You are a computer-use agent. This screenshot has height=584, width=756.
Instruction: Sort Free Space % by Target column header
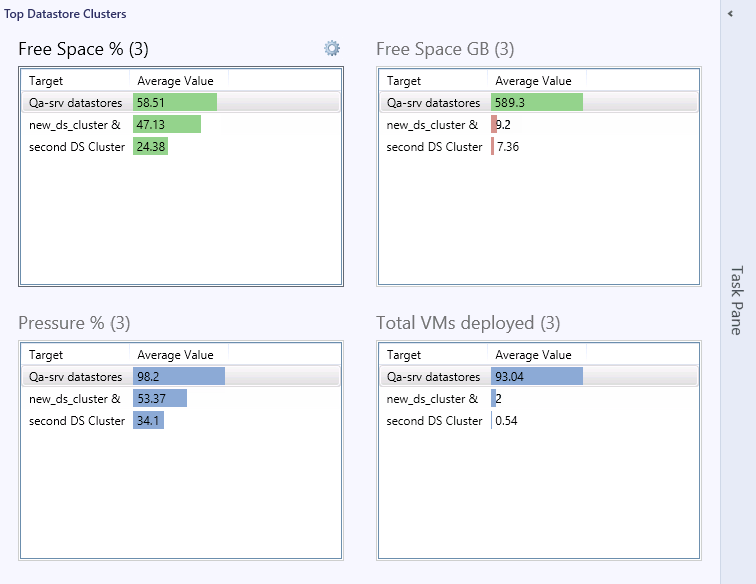[x=75, y=81]
